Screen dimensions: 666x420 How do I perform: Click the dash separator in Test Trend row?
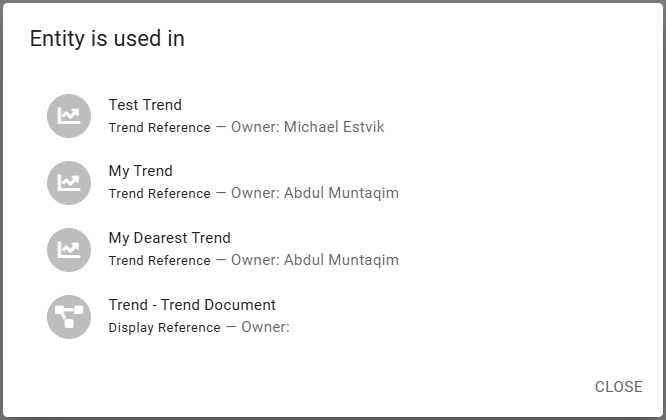pos(221,127)
